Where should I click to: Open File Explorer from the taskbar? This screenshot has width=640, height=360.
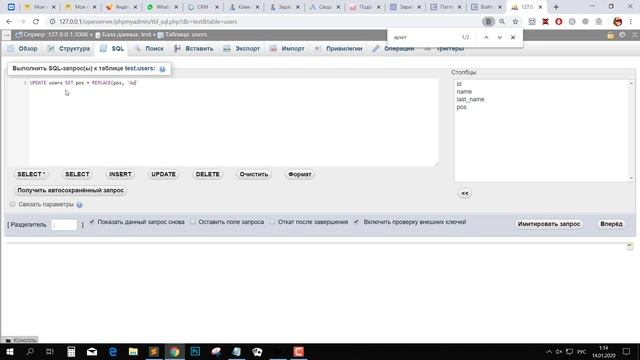point(133,352)
